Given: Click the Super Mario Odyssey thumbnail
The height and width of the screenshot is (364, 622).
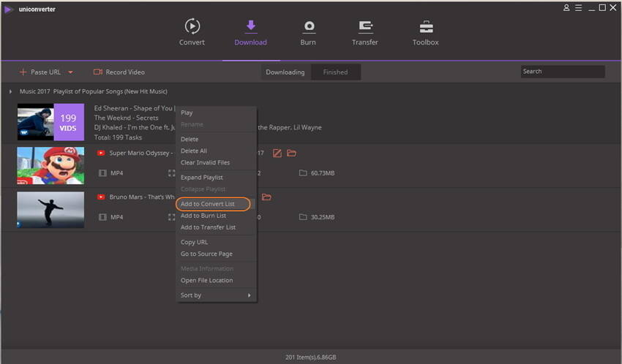Looking at the screenshot, I should (50, 166).
